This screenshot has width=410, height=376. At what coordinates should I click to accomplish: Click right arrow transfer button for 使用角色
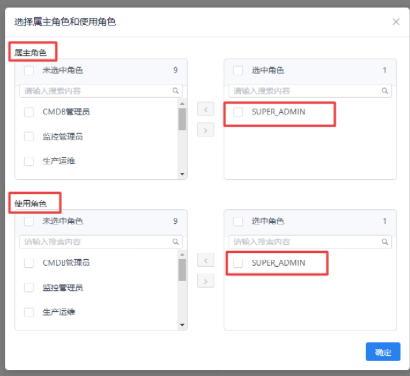click(x=206, y=281)
